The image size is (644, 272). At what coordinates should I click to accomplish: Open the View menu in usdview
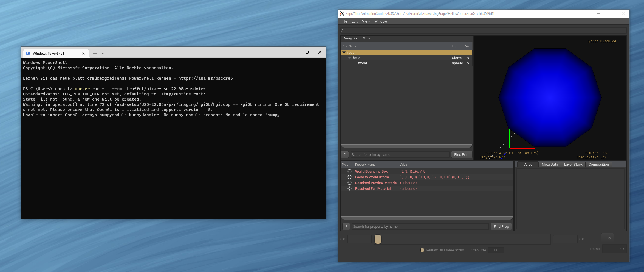pyautogui.click(x=366, y=21)
